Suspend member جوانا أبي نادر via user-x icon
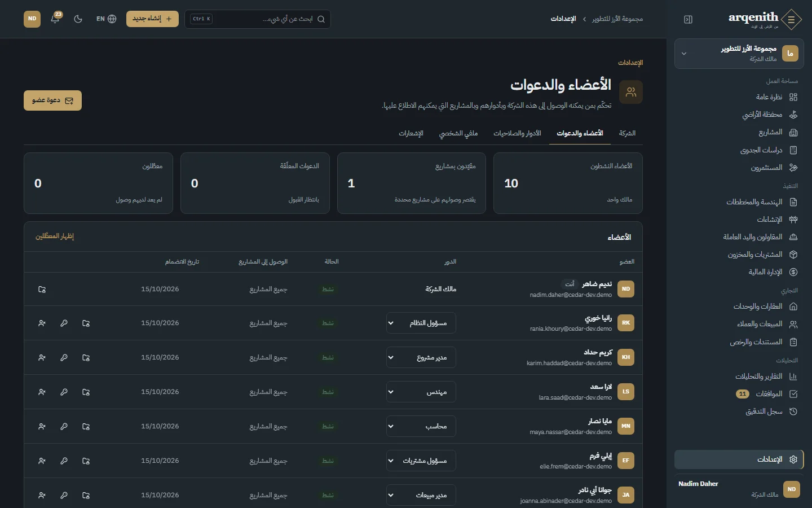This screenshot has height=508, width=812. pyautogui.click(x=42, y=496)
